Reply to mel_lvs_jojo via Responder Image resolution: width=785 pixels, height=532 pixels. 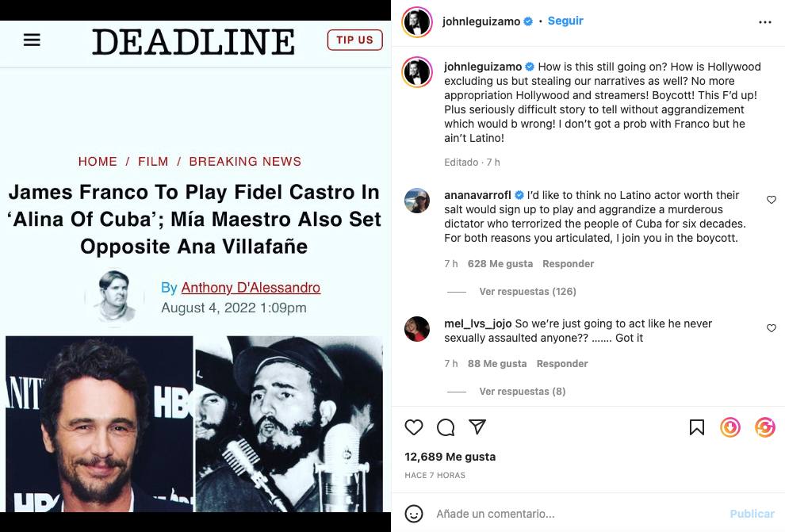562,364
